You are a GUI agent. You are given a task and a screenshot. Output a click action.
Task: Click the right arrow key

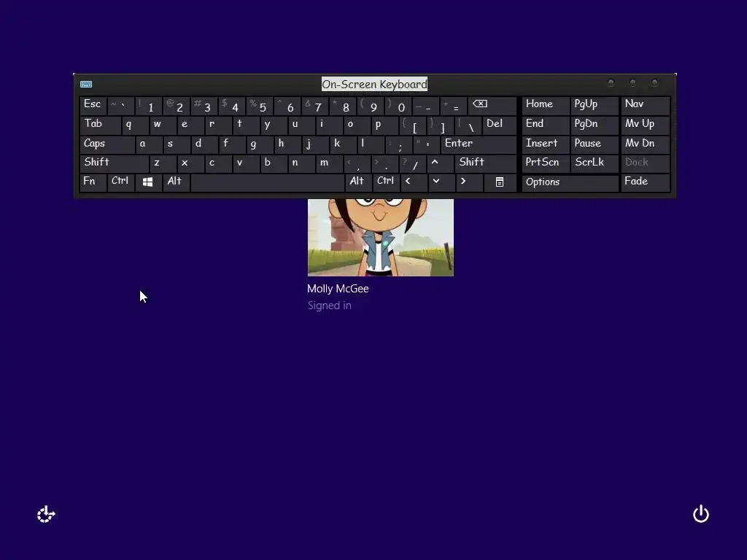click(469, 182)
